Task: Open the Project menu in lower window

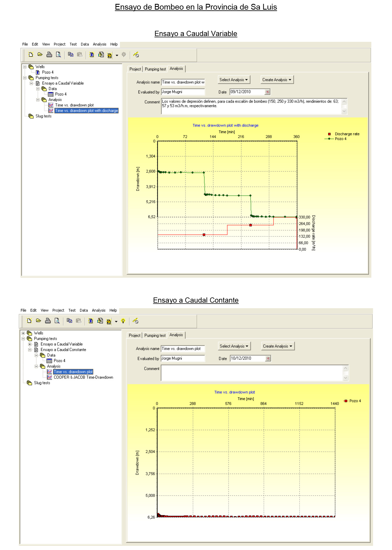Action: (58, 310)
